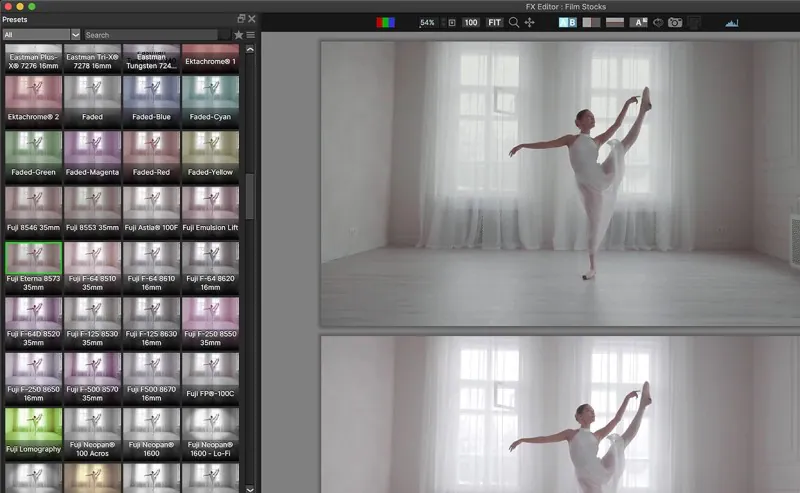This screenshot has width=800, height=493.
Task: Click the 54% zoom field
Action: (x=428, y=22)
